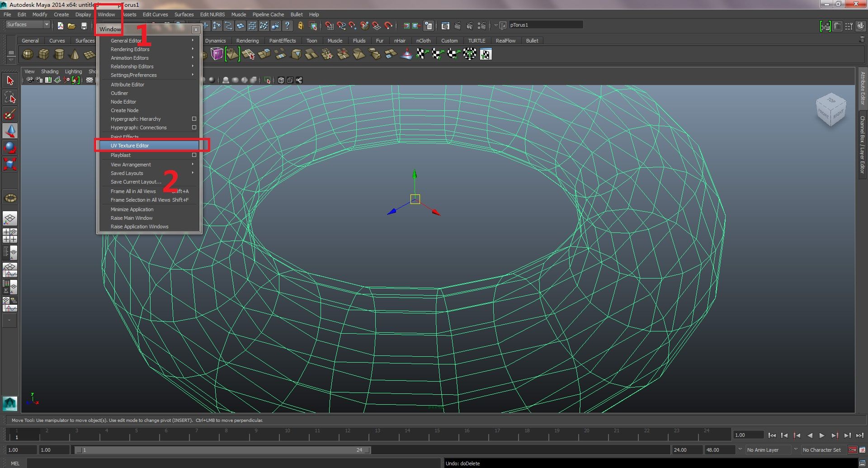Open the No Anim Layer dropdown arrow
This screenshot has height=468, width=868.
[740, 449]
